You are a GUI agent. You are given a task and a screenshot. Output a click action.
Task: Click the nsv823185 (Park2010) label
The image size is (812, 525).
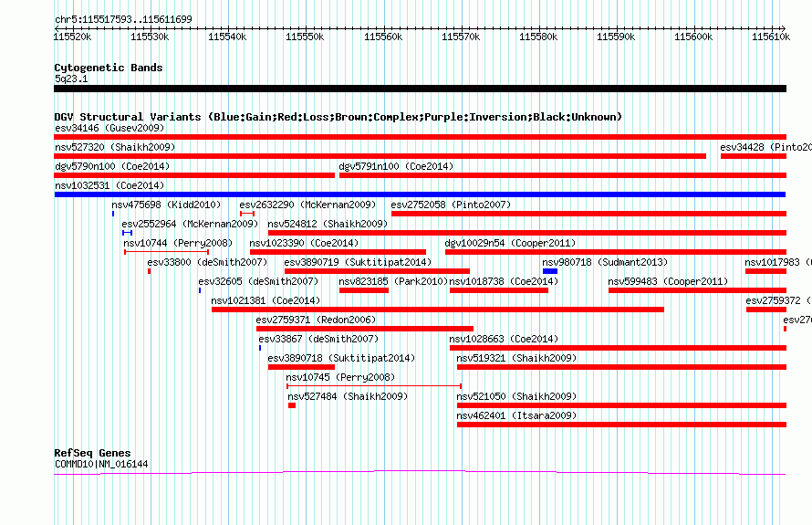coord(393,281)
